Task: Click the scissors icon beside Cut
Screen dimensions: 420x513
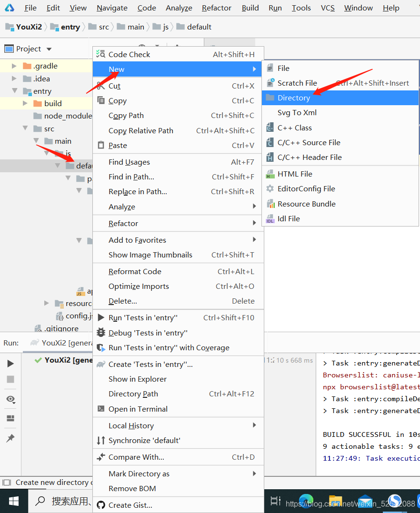Action: (100, 86)
